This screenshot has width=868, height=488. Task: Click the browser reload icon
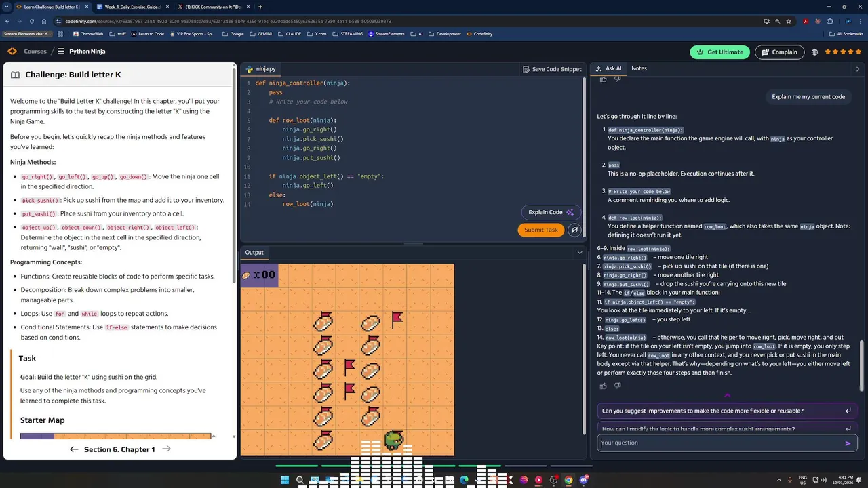31,21
